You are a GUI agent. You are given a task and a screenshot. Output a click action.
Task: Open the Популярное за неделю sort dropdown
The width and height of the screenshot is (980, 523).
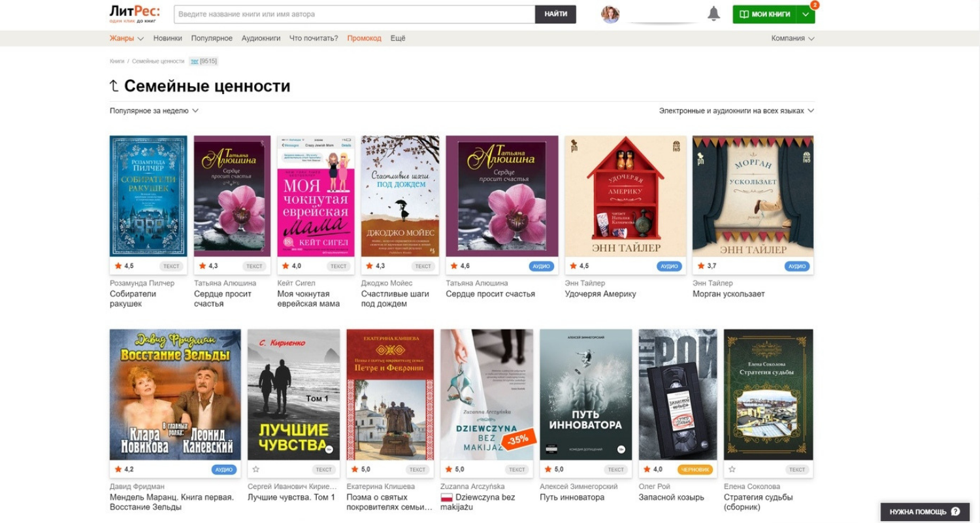(x=154, y=110)
